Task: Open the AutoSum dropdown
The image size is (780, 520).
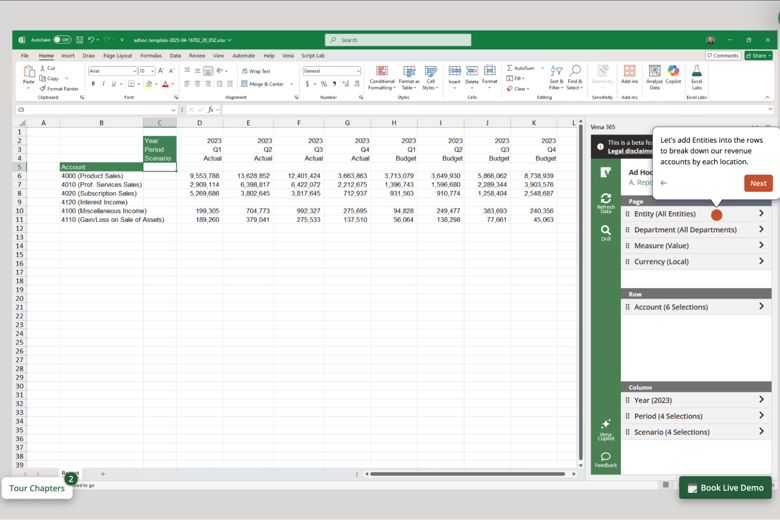Action: pos(543,68)
